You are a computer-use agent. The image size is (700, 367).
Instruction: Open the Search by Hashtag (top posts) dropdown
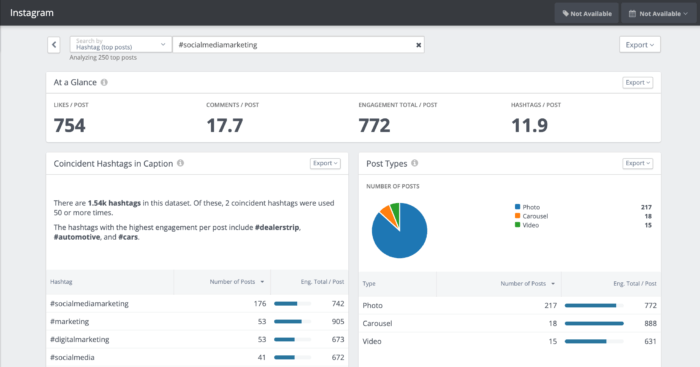(x=121, y=45)
